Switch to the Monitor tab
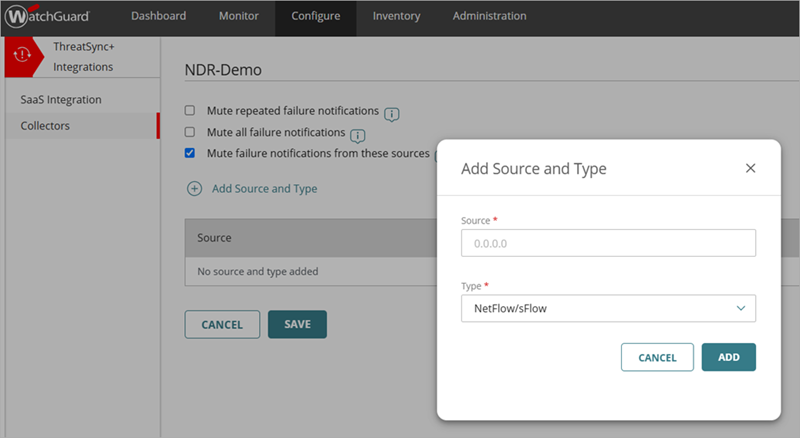The width and height of the screenshot is (800, 438). [x=238, y=17]
